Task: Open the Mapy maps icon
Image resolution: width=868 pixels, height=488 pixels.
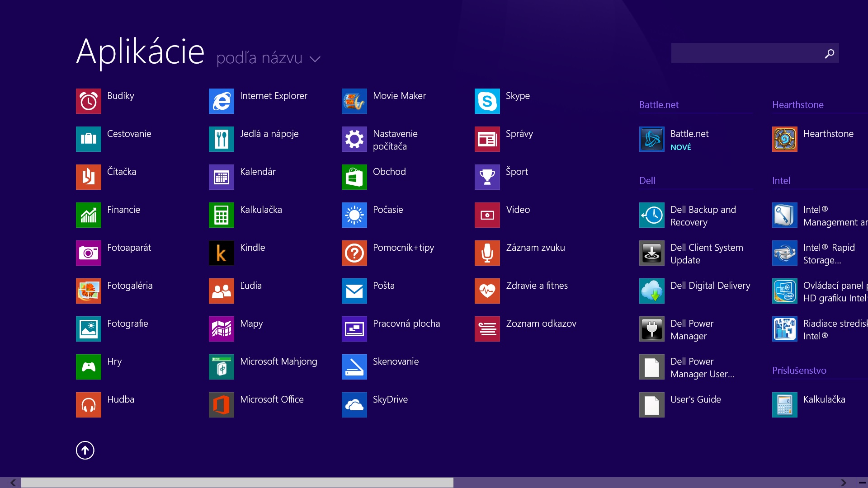Action: (222, 329)
